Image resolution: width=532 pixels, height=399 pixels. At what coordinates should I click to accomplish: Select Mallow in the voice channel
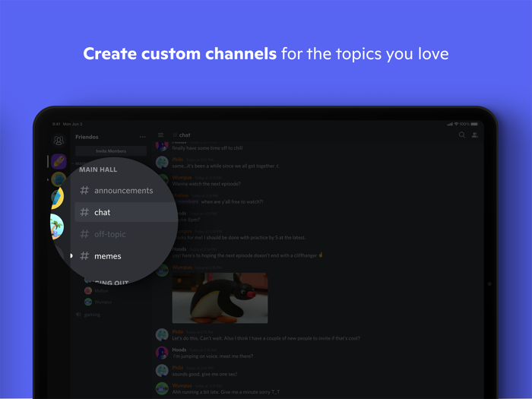(97, 291)
